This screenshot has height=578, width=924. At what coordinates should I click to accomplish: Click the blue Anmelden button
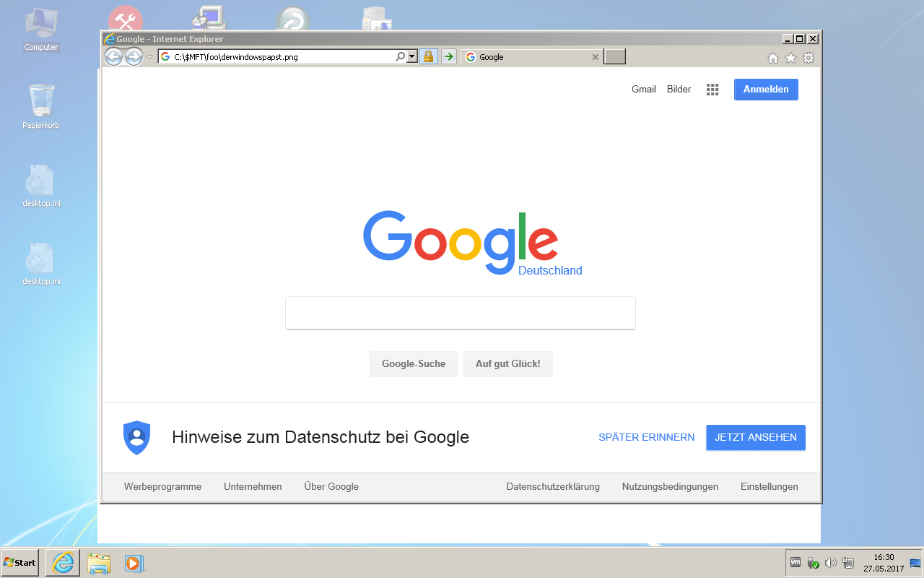click(x=766, y=90)
